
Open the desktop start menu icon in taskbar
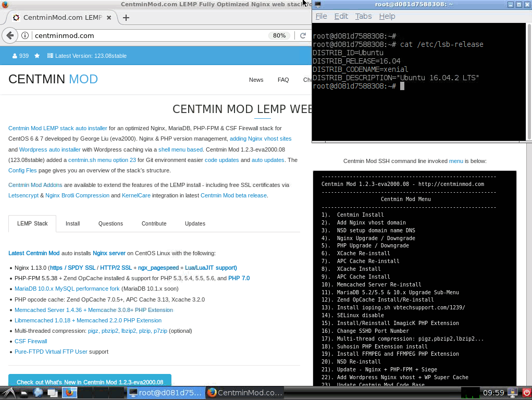[x=8, y=393]
